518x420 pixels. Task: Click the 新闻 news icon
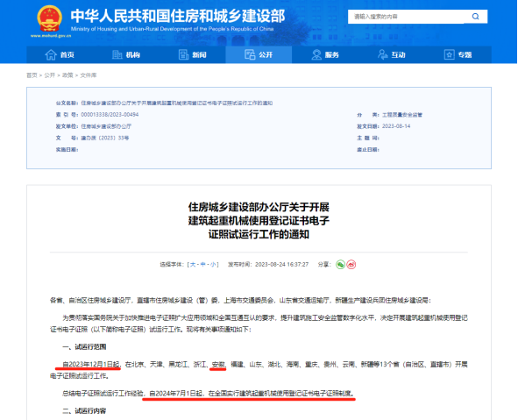pyautogui.click(x=183, y=54)
